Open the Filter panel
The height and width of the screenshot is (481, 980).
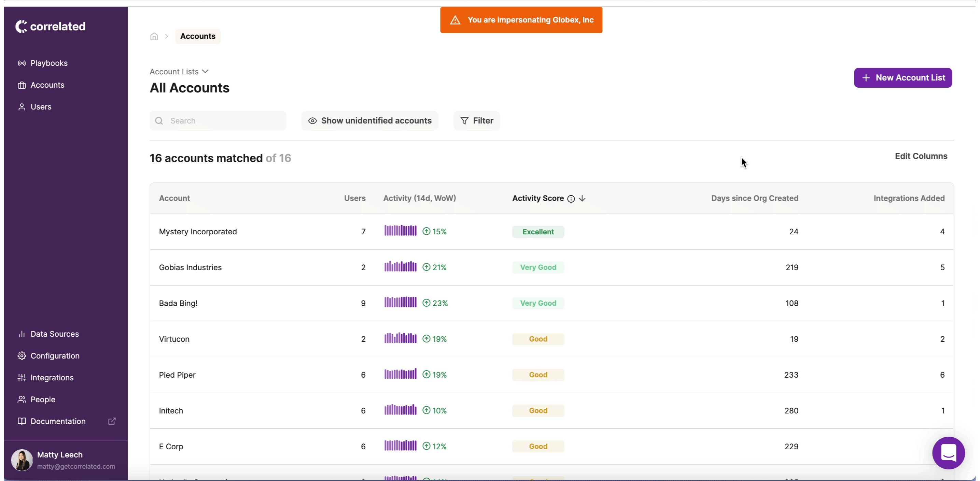pyautogui.click(x=477, y=121)
